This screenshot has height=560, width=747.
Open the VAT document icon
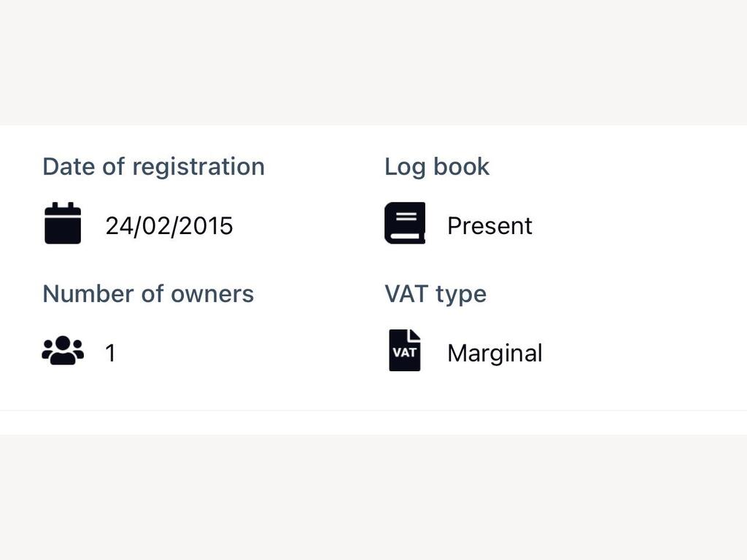tap(405, 351)
